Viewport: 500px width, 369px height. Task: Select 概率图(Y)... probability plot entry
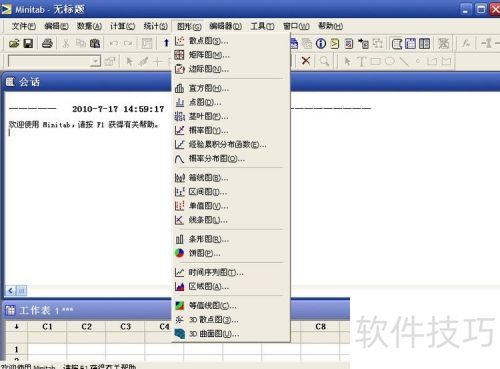[231, 130]
